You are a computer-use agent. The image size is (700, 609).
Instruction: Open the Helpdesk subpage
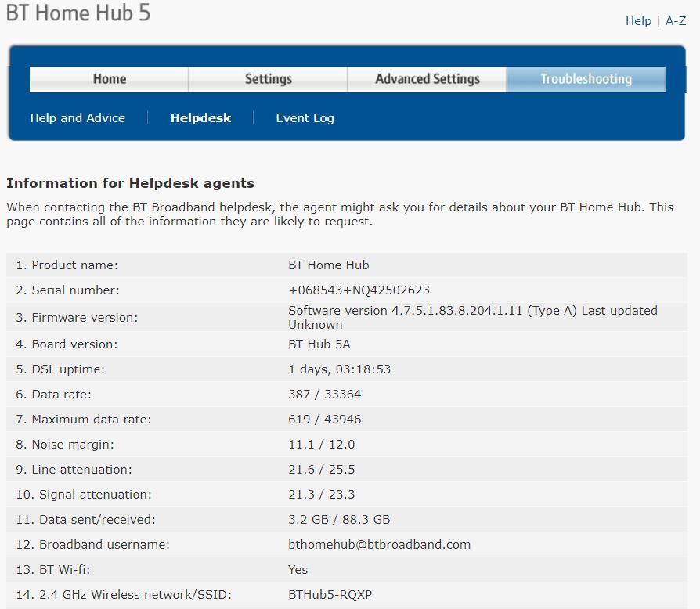pyautogui.click(x=200, y=117)
